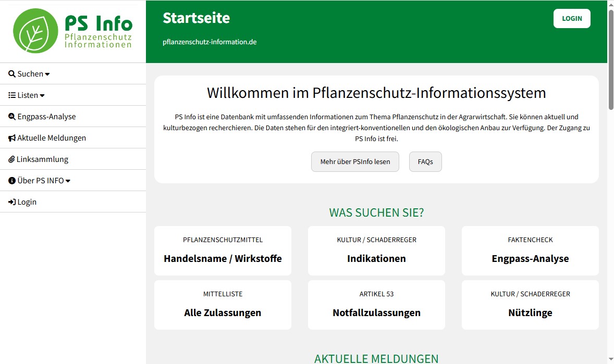Click the magnifying glass icon beside Suchen
The height and width of the screenshot is (364, 614).
12,74
